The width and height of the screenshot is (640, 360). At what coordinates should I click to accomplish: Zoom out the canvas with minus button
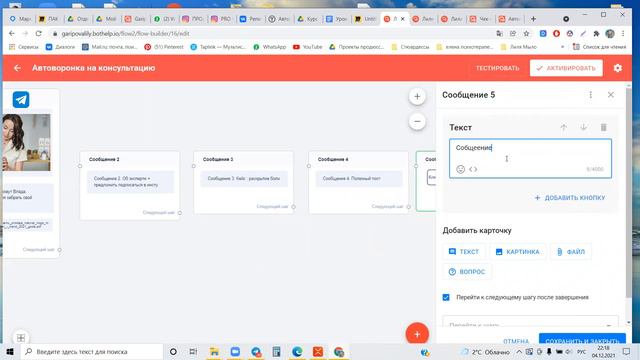click(x=417, y=121)
